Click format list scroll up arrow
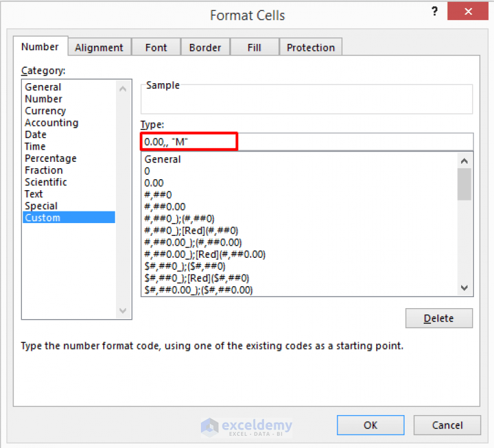 click(464, 161)
